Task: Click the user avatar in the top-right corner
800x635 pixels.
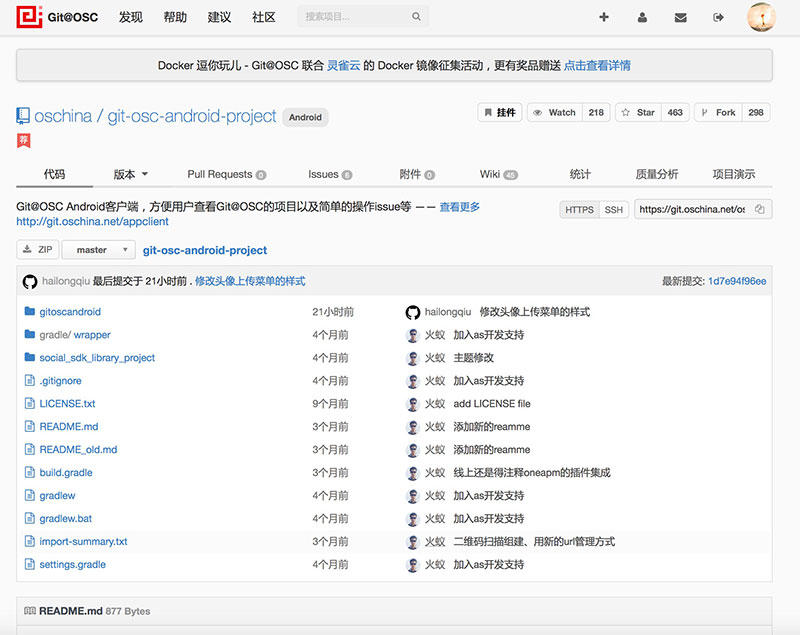Action: click(x=761, y=16)
